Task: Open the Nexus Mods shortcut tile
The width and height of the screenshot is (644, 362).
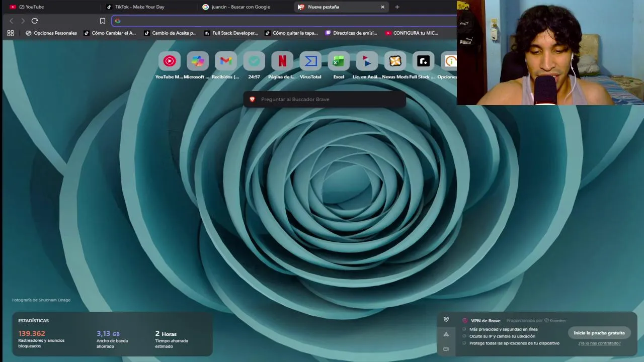Action: pos(395,61)
